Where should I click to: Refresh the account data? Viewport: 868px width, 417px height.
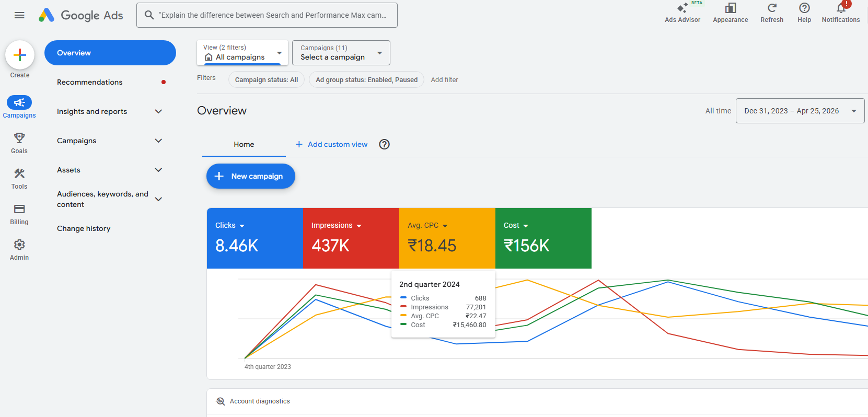tap(772, 13)
